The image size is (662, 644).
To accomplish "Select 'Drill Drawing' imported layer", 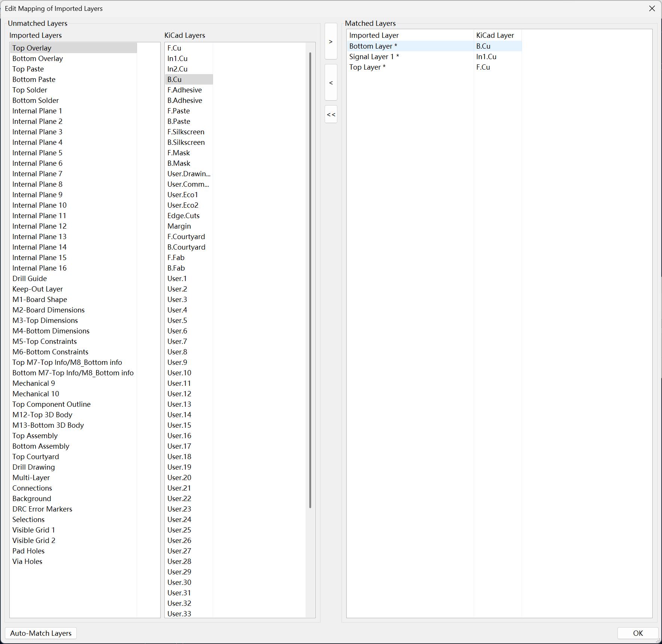I will [x=73, y=467].
